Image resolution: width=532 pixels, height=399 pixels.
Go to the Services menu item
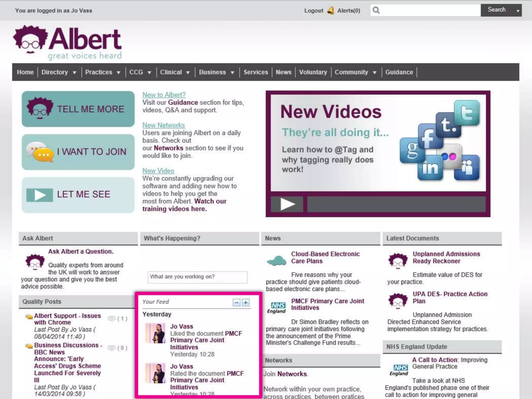pyautogui.click(x=256, y=72)
